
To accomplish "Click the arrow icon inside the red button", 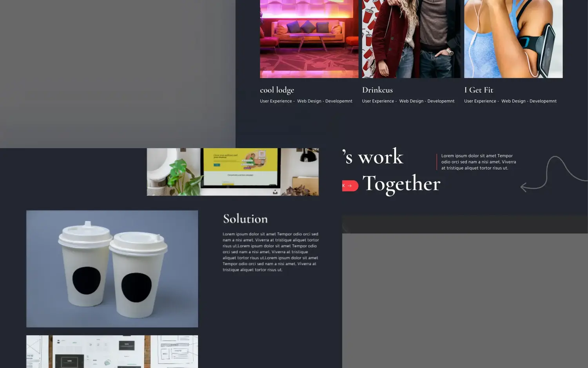I will click(x=350, y=186).
